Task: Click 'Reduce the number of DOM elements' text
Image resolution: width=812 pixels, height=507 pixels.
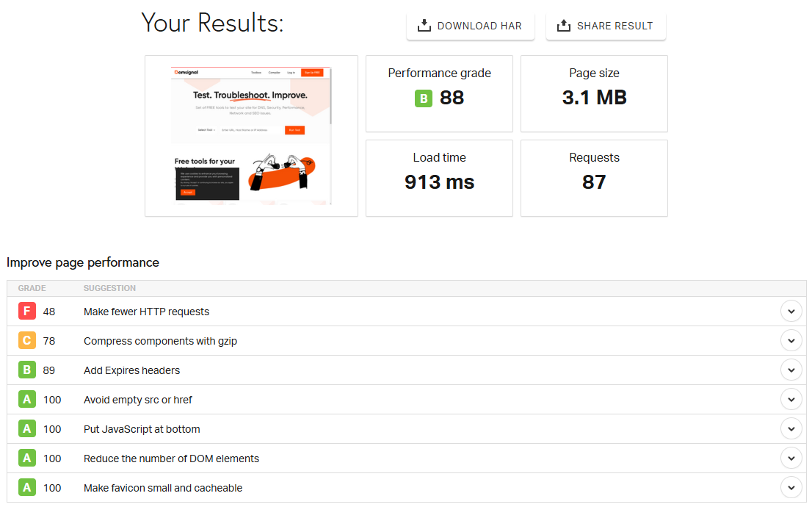Action: click(171, 459)
